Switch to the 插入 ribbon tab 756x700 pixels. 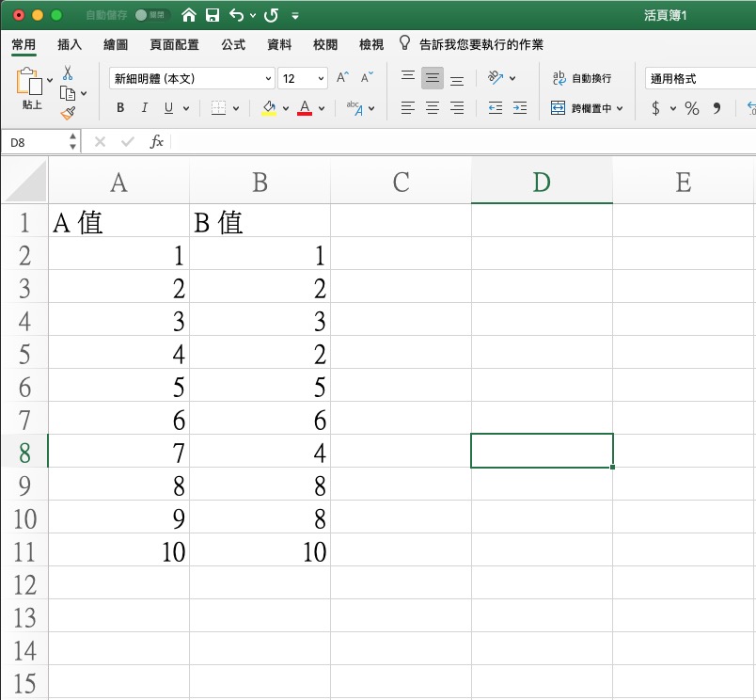pos(70,44)
